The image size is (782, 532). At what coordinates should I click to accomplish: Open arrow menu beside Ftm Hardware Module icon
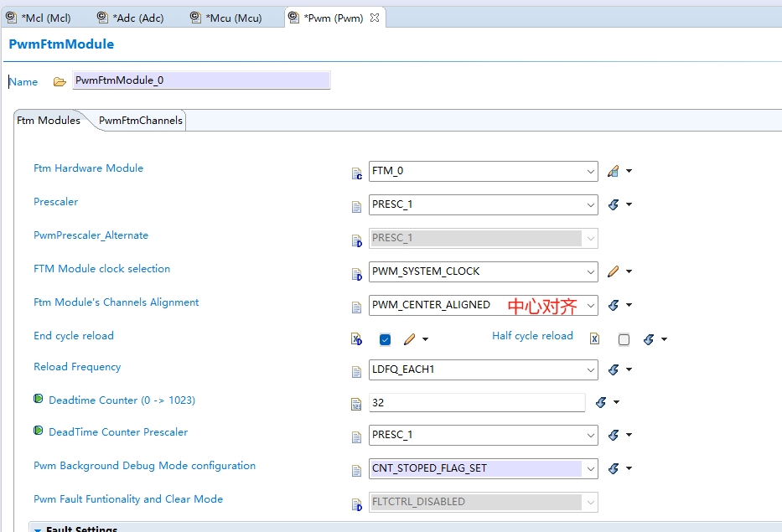pyautogui.click(x=629, y=171)
